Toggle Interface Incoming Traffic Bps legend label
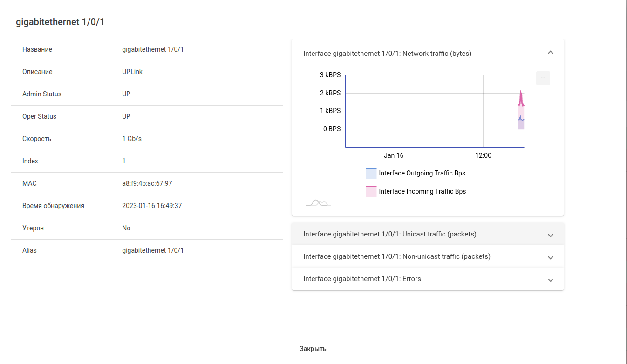Image resolution: width=627 pixels, height=364 pixels. (422, 191)
